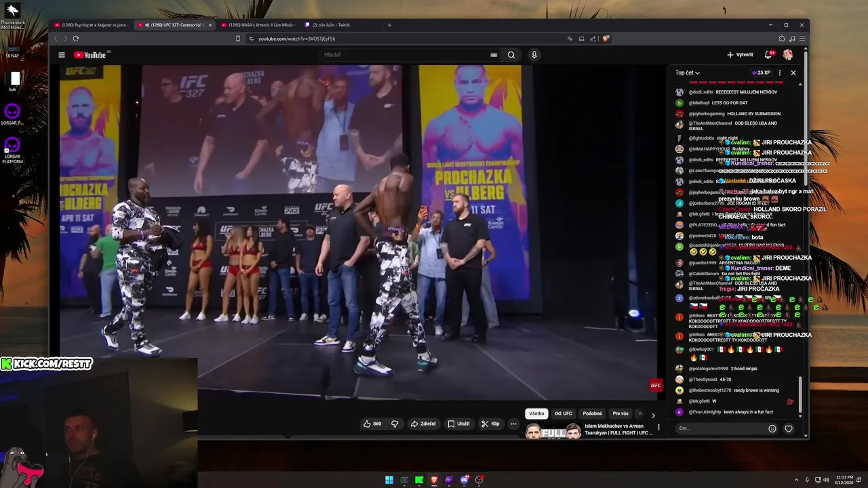
Task: Click the live chat scrollbar
Action: coord(800,393)
